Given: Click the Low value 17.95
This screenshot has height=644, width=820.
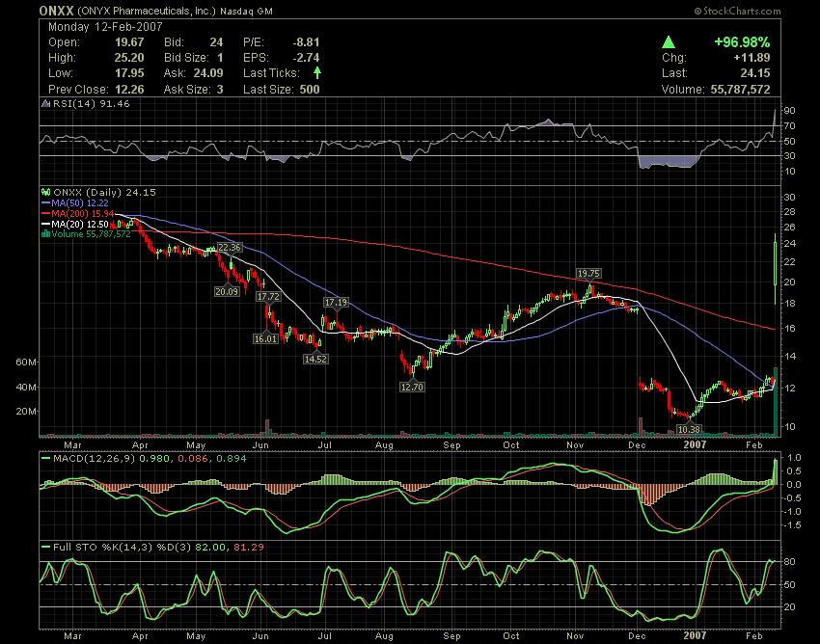Looking at the screenshot, I should point(129,72).
